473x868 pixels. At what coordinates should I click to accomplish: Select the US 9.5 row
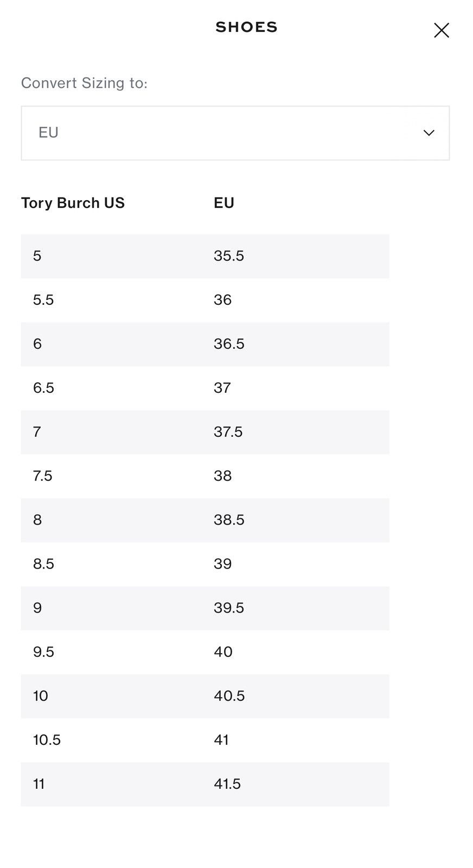tap(205, 652)
